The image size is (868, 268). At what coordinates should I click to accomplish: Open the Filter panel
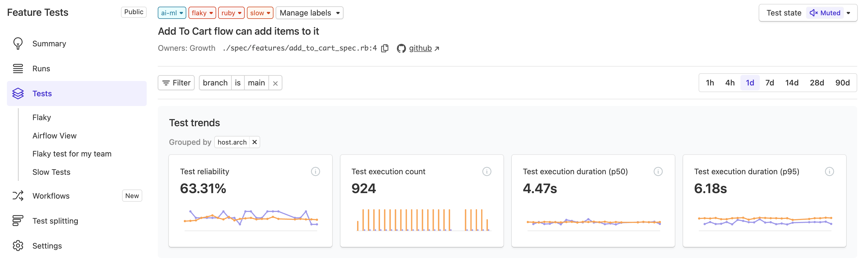click(176, 82)
